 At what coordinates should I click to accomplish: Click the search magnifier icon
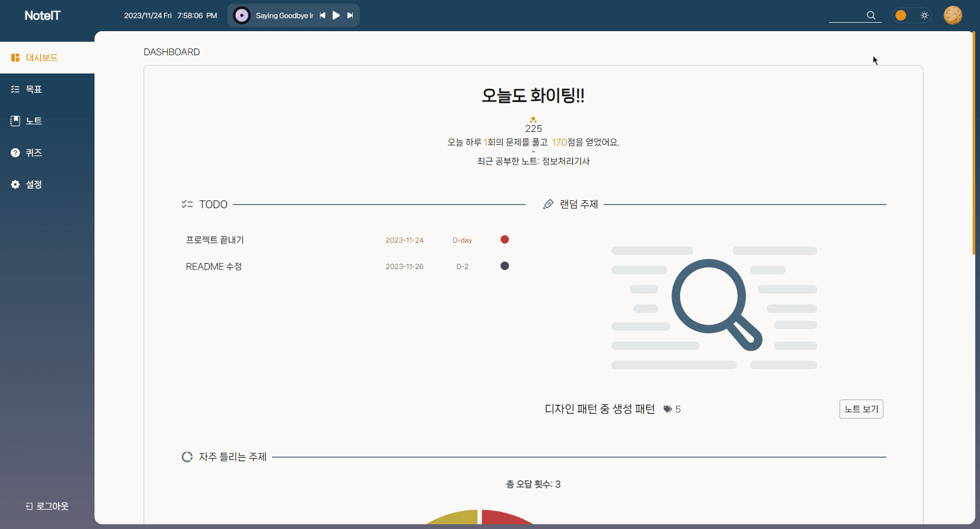871,15
